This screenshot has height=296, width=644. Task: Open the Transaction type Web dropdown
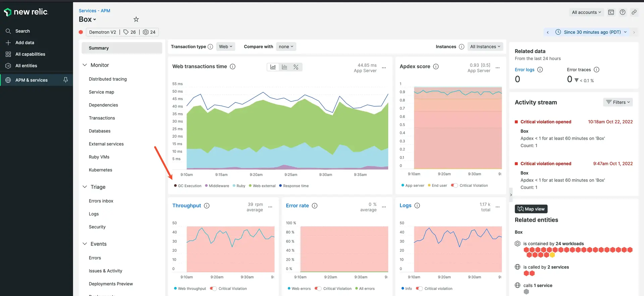point(225,47)
